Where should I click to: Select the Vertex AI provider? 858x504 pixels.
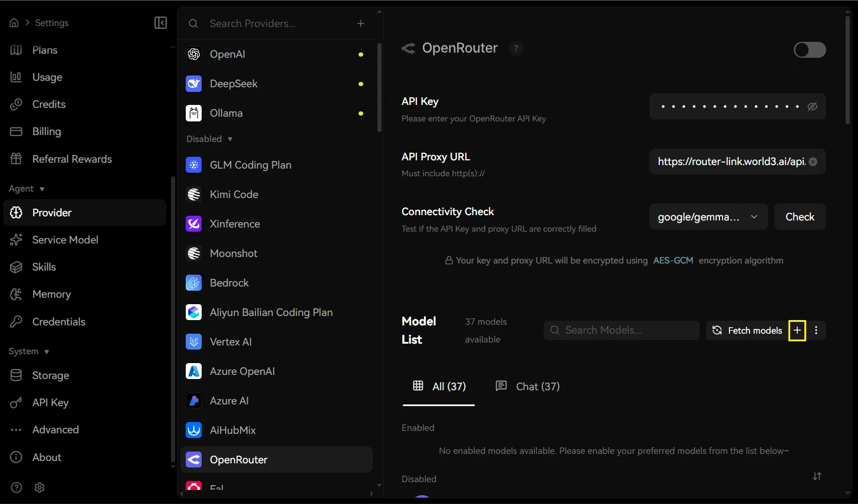277,342
